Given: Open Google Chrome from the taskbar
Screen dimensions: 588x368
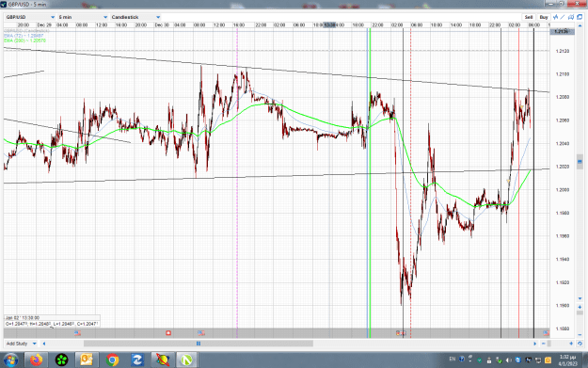Looking at the screenshot, I should click(112, 360).
